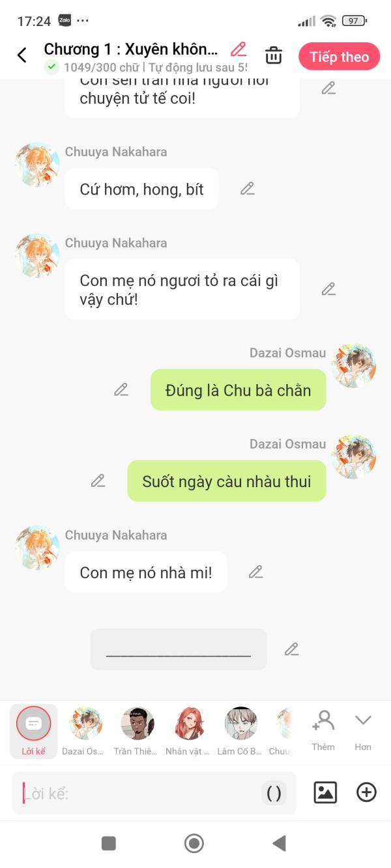
Task: Tap the Android home navigation button
Action: coord(194,844)
